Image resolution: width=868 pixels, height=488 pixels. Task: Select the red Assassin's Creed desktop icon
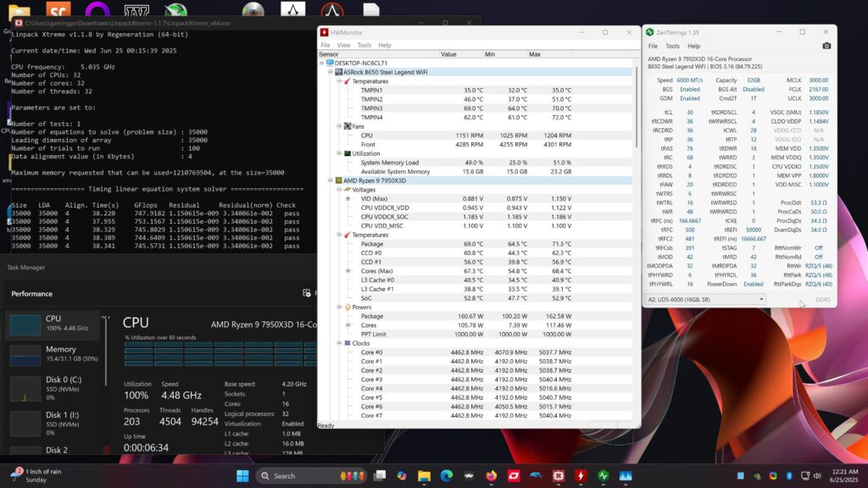click(x=332, y=10)
